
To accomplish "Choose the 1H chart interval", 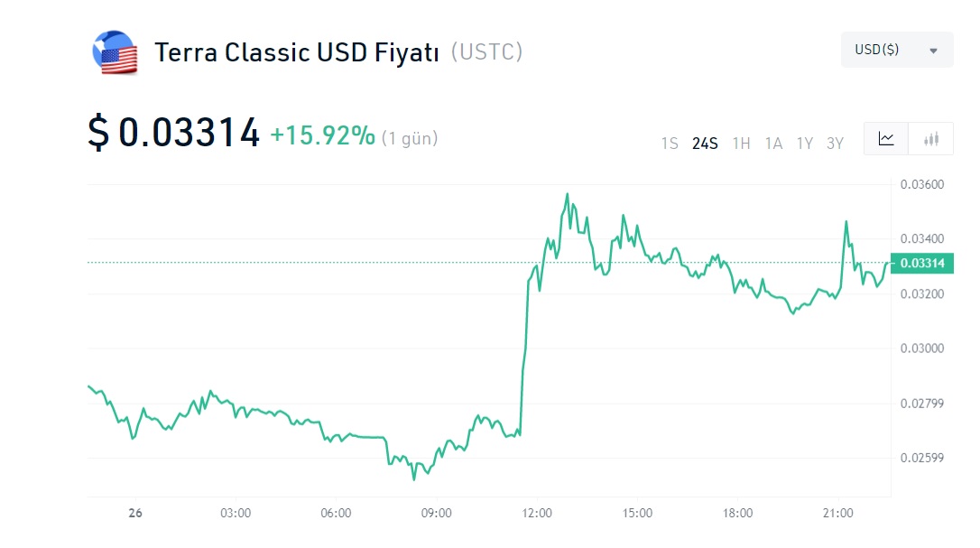I will [741, 143].
